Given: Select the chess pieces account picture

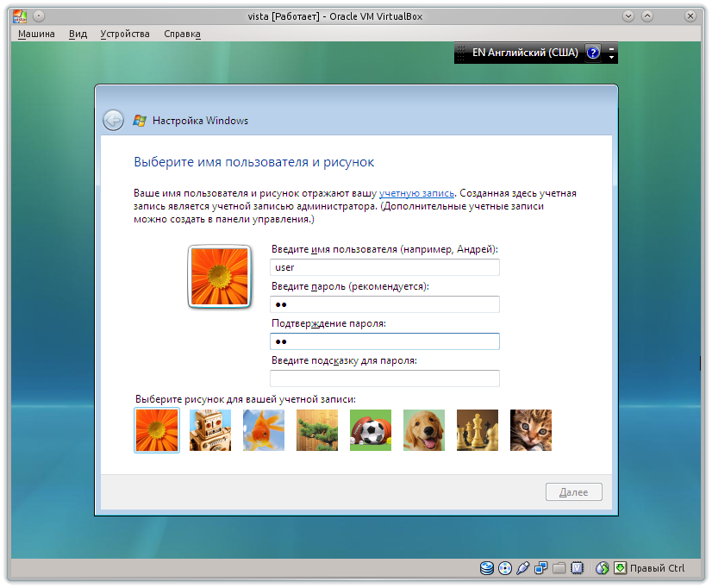Looking at the screenshot, I should tap(477, 430).
